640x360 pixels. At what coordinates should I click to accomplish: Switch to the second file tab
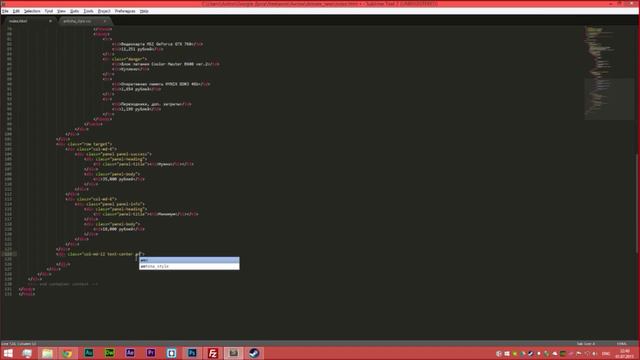pyautogui.click(x=84, y=21)
